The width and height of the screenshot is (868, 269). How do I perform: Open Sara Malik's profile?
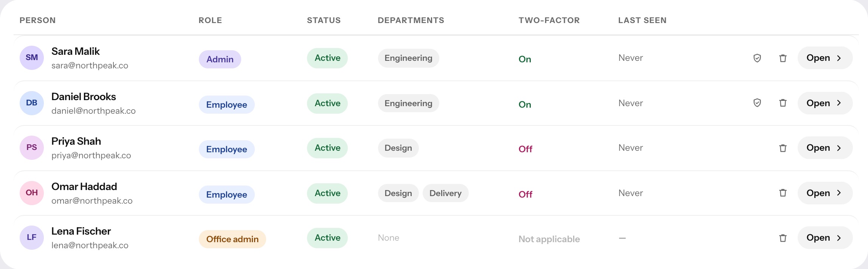pos(825,58)
